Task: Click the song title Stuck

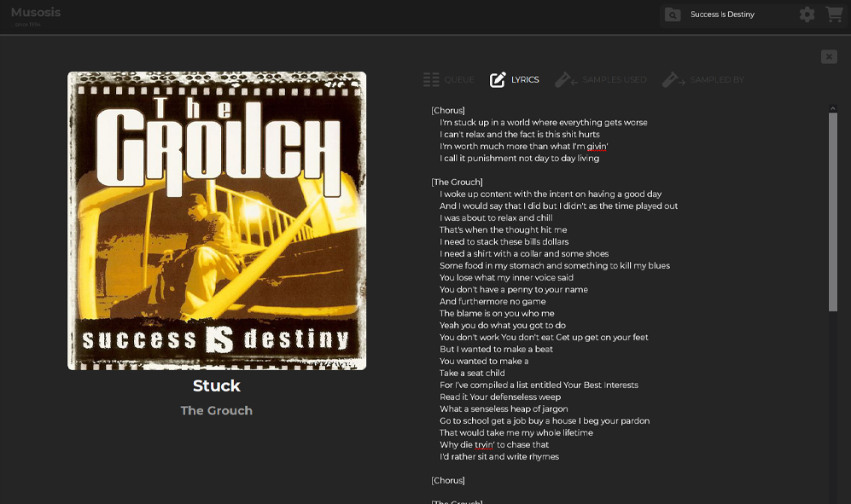Action: click(x=217, y=385)
